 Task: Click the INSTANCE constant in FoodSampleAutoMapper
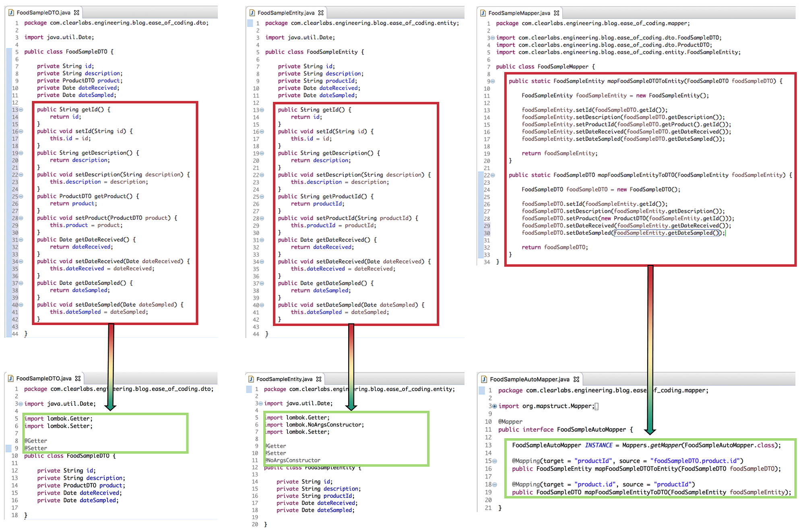tap(599, 445)
